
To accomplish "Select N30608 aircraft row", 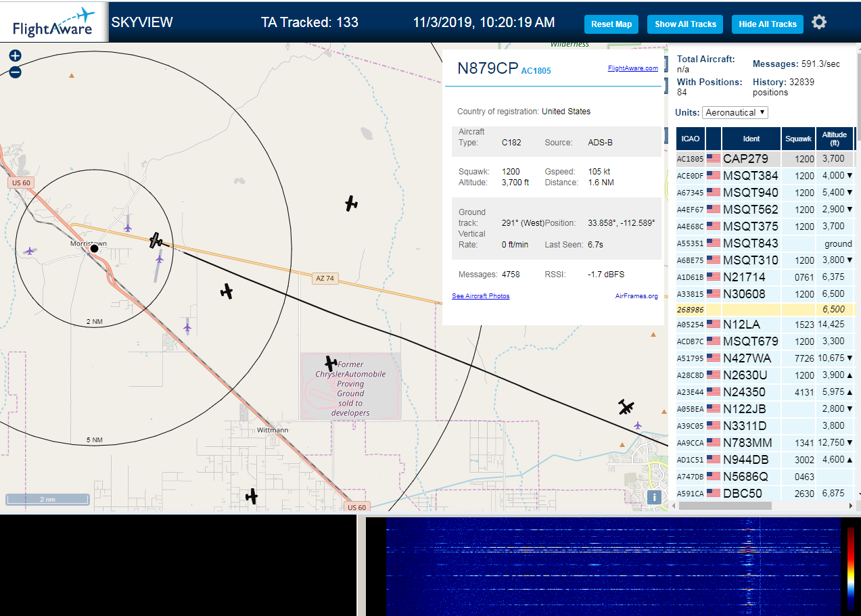I will tap(765, 293).
